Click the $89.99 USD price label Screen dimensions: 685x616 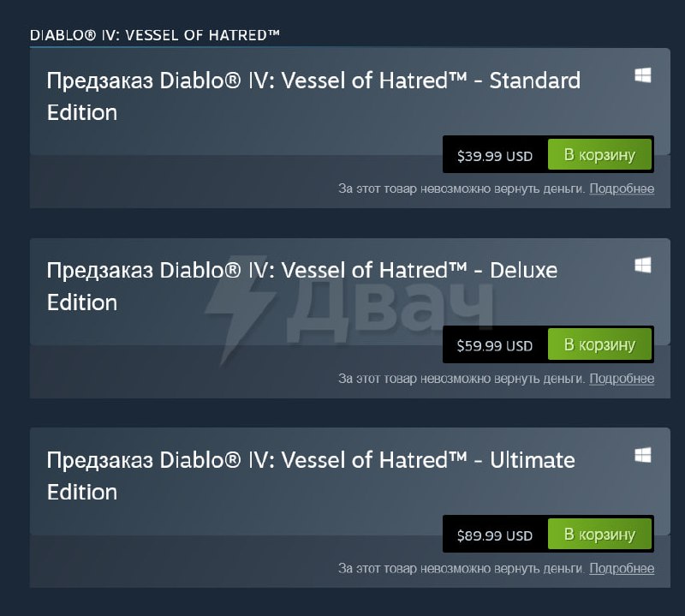(495, 535)
